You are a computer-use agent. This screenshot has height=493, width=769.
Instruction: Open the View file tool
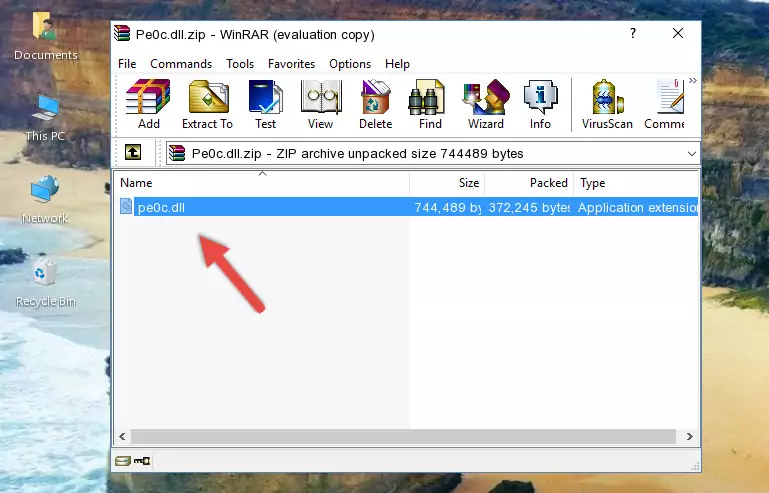[321, 104]
